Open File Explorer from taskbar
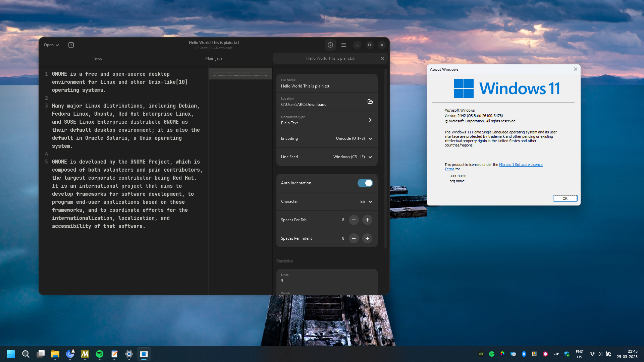The width and height of the screenshot is (644, 362). pos(55,354)
